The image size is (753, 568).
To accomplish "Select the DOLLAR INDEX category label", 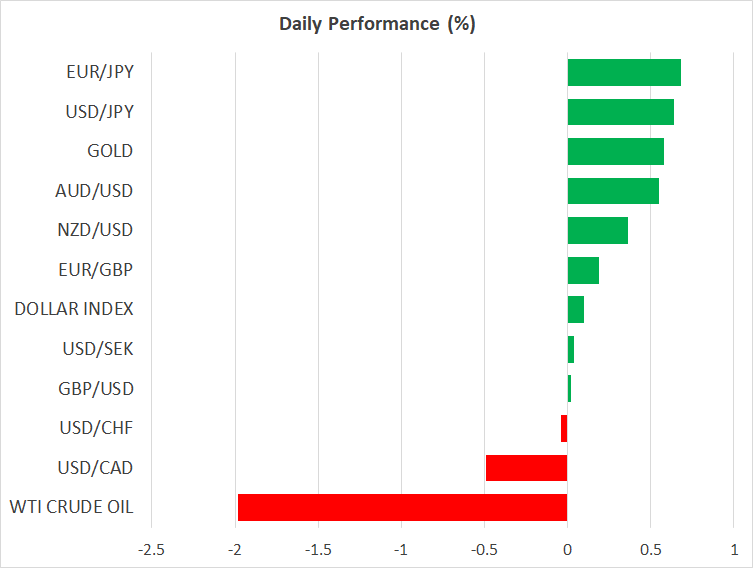I will [x=74, y=309].
